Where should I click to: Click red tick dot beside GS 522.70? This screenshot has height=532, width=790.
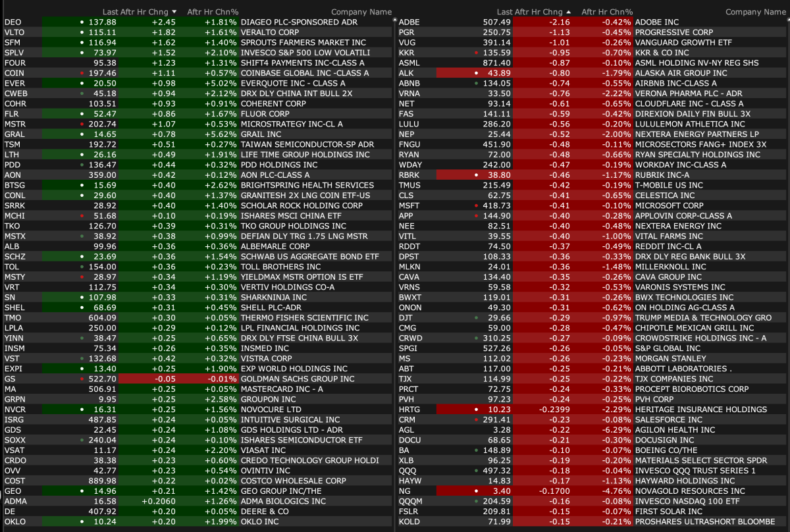[x=82, y=379]
